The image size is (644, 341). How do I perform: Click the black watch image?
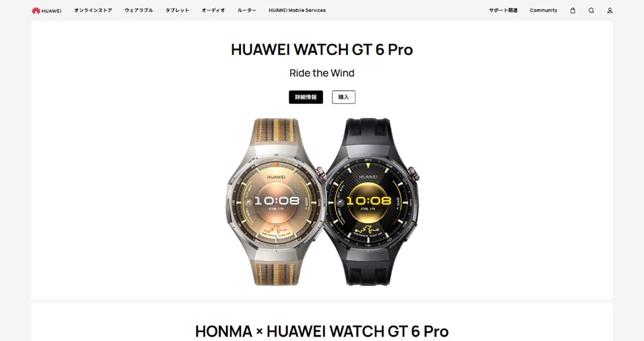pyautogui.click(x=371, y=202)
